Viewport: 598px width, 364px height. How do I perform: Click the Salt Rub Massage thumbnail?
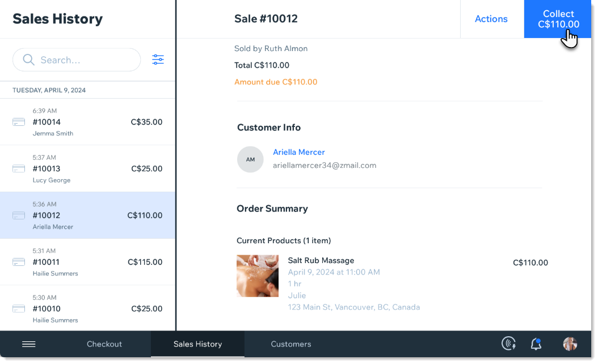(x=258, y=276)
